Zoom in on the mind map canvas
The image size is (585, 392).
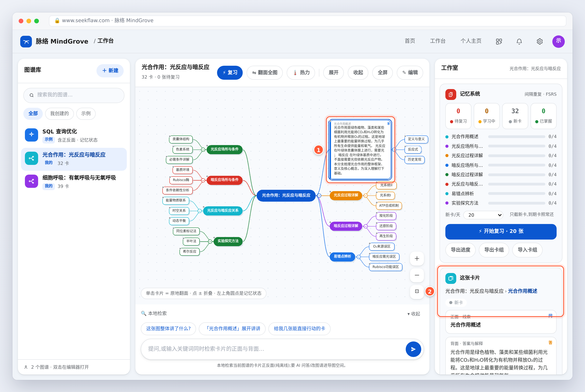pyautogui.click(x=417, y=258)
